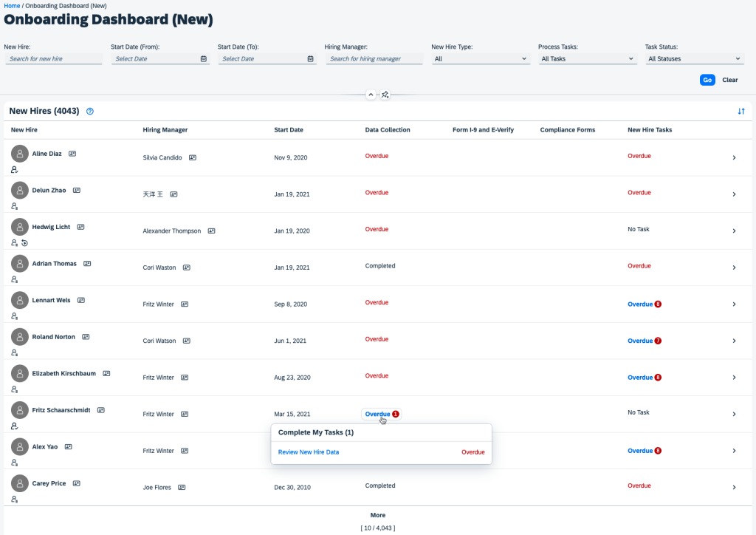Click the Home breadcrumb link

tap(12, 6)
